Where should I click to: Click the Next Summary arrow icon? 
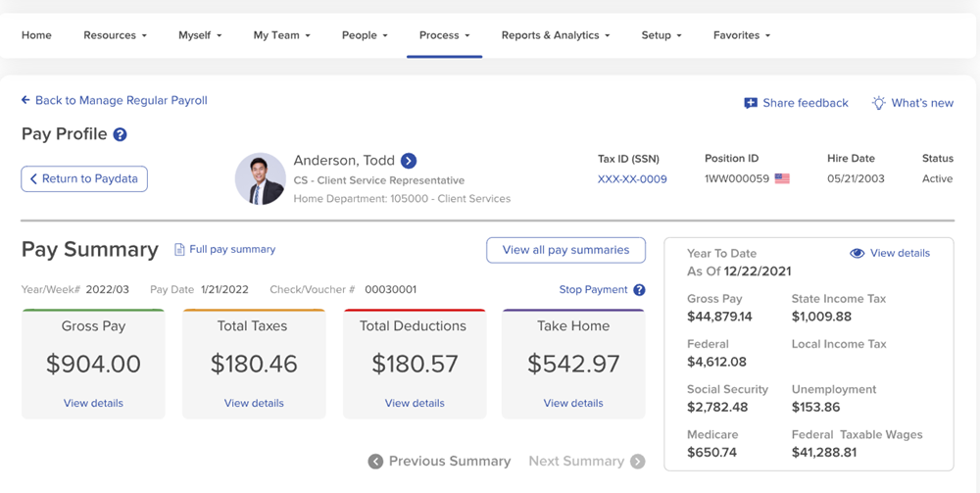(x=638, y=462)
